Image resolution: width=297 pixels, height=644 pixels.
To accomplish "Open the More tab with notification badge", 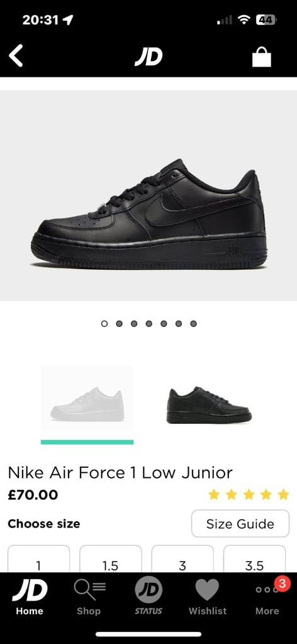I will 267,596.
